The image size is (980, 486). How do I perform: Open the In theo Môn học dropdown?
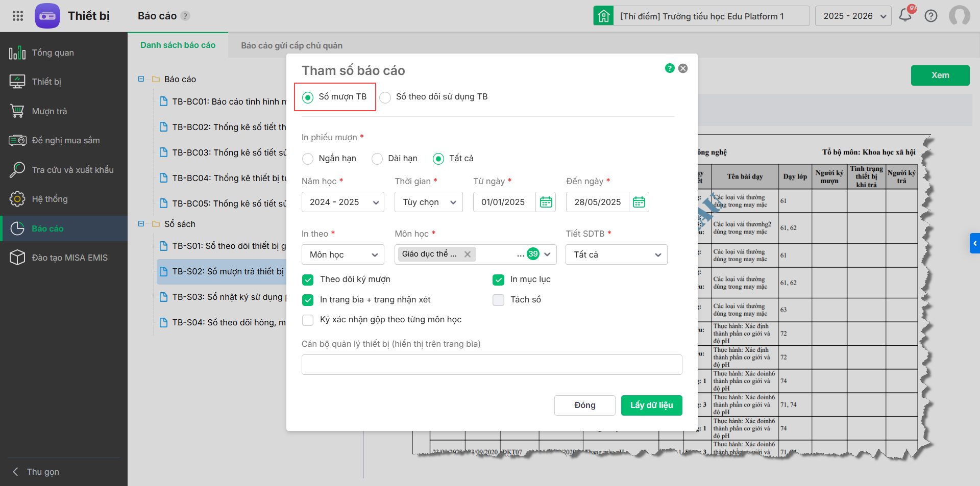pos(342,254)
